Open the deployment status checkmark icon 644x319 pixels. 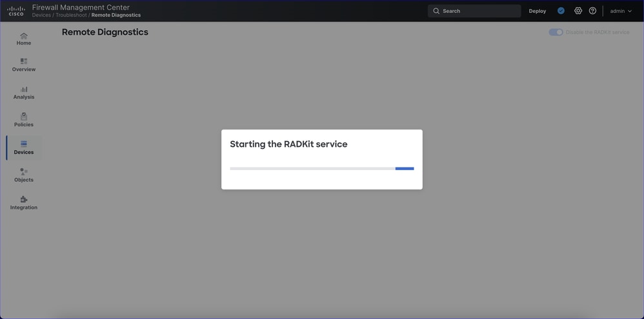click(x=561, y=11)
